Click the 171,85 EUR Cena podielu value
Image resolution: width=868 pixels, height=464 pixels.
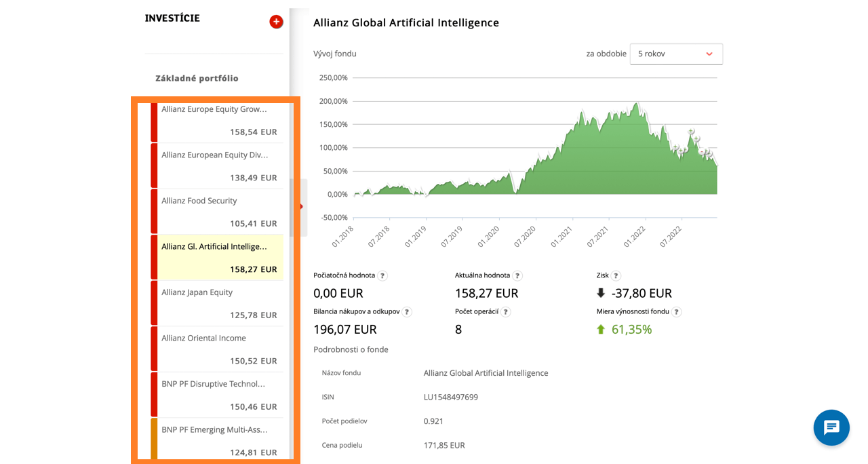[x=444, y=445]
